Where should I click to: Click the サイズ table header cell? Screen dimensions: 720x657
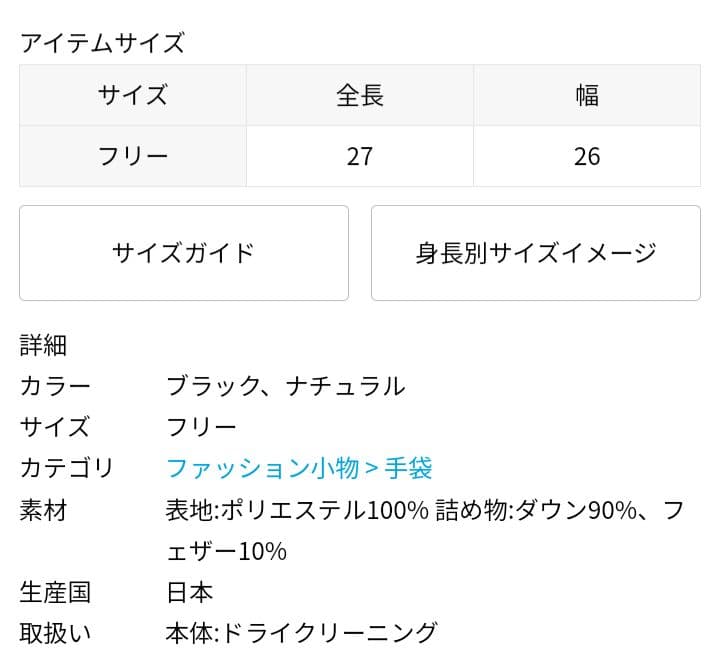133,96
